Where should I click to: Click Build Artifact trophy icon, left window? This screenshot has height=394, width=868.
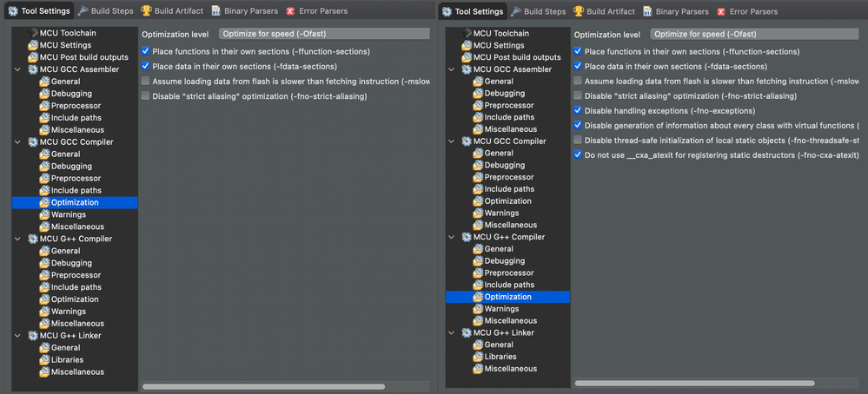pyautogui.click(x=146, y=10)
